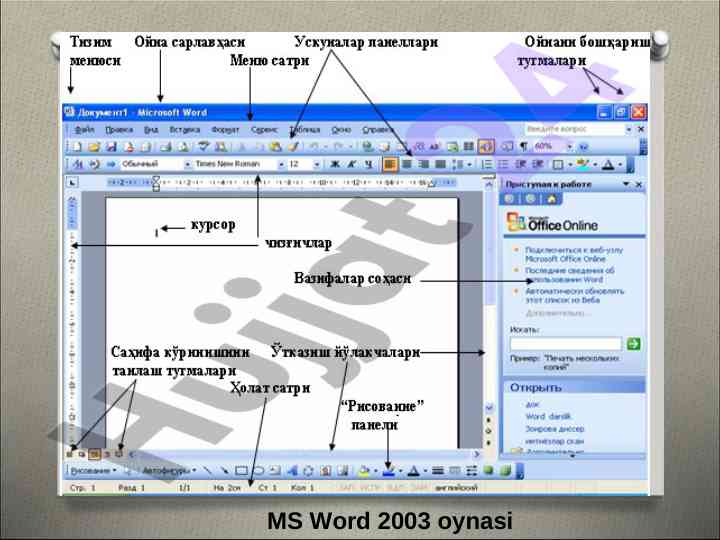Insert a diagram or organization chart
Viewport: 720px width, 540px height.
pyautogui.click(x=309, y=471)
